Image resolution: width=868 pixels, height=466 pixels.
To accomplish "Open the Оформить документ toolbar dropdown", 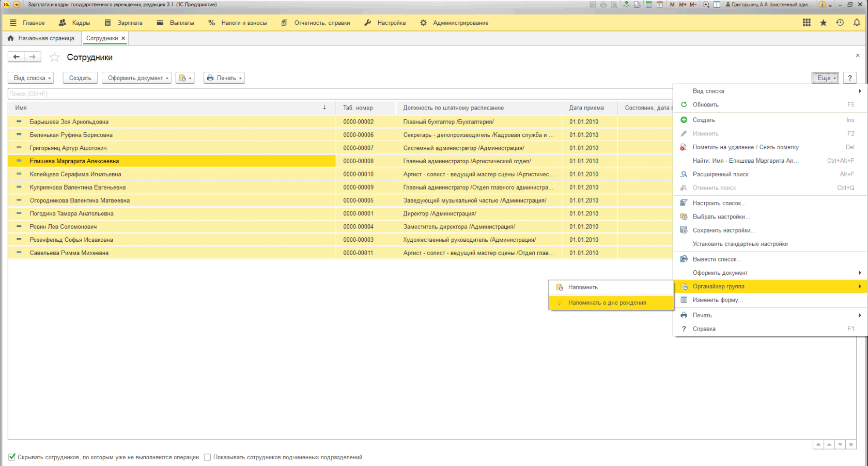I will coord(137,78).
